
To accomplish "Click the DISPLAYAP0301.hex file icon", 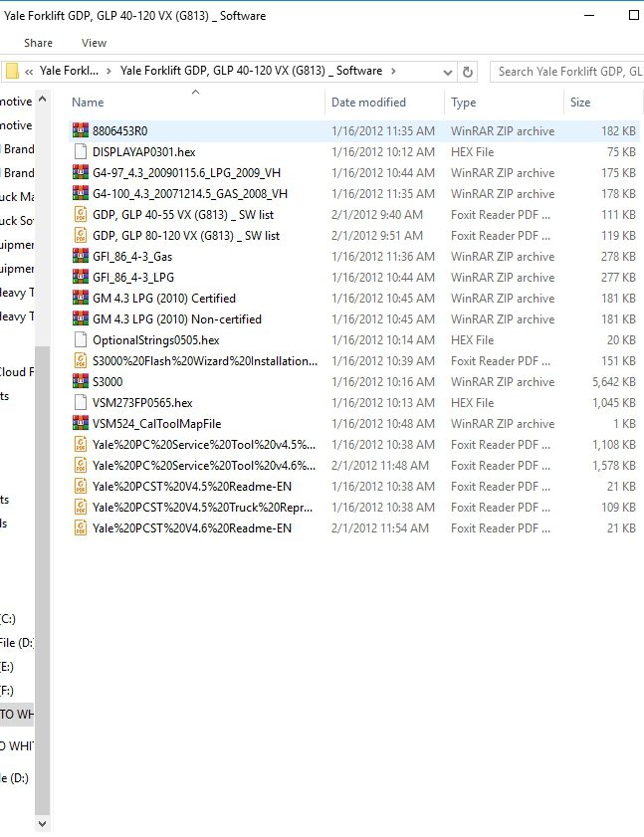I will (80, 151).
